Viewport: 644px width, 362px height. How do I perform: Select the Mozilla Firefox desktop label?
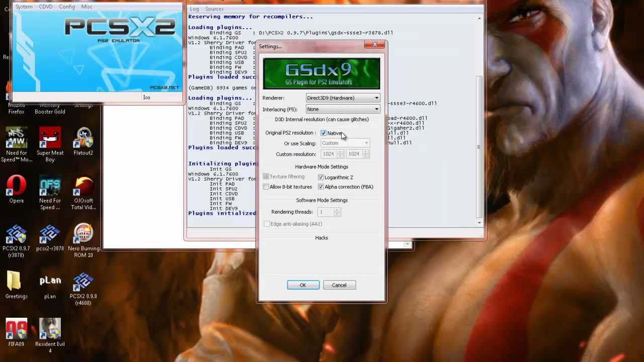[16, 108]
